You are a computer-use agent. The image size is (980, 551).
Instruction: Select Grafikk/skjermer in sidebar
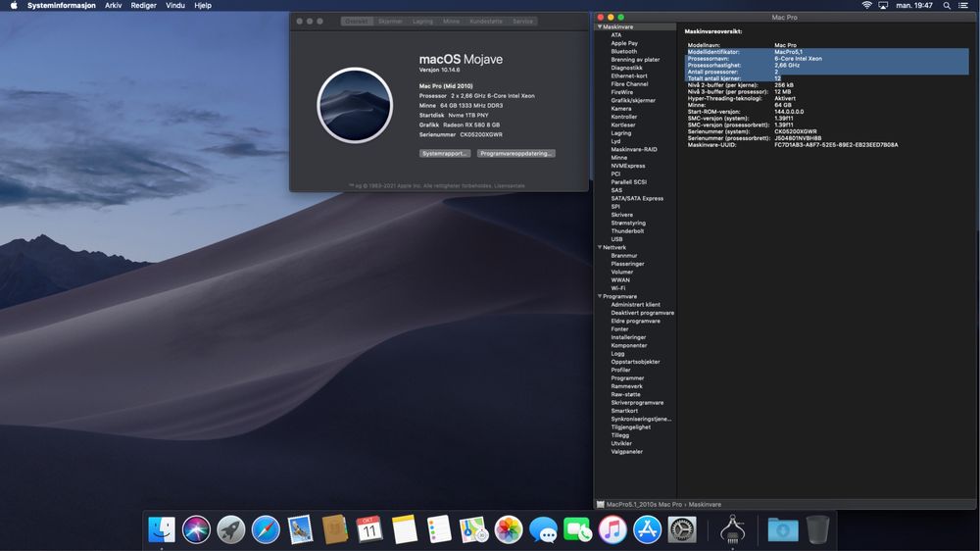click(x=633, y=100)
